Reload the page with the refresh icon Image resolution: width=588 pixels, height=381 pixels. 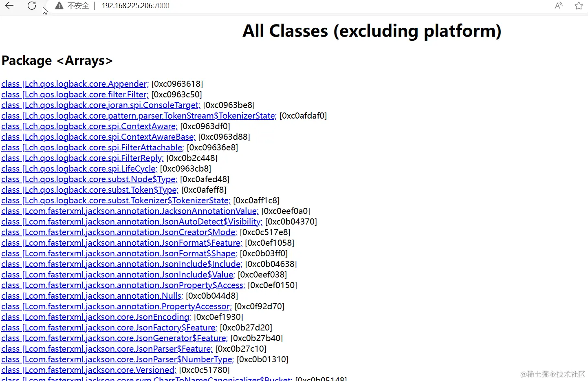click(32, 6)
